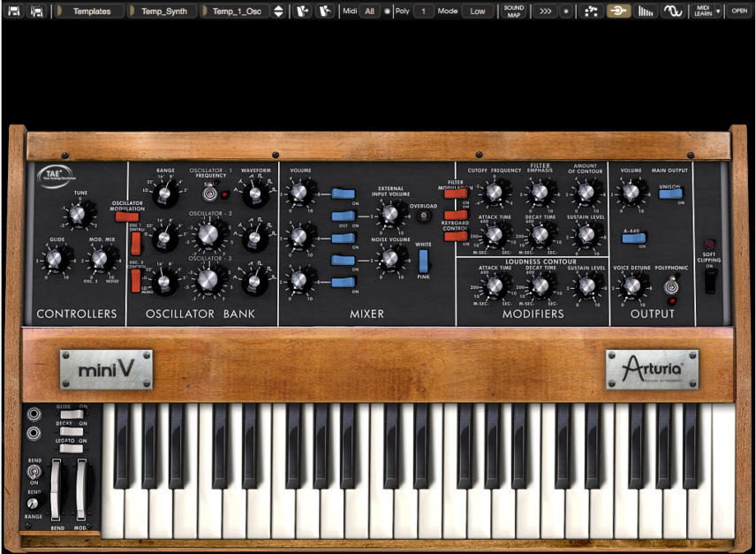Click the TAE logo badge
Image resolution: width=756 pixels, height=554 pixels.
pyautogui.click(x=56, y=176)
